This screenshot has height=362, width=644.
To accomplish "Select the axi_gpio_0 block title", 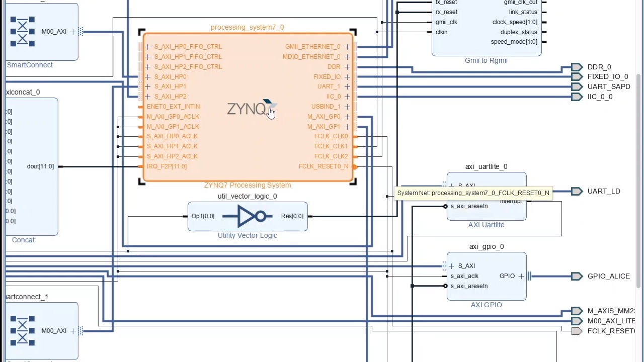I will [x=487, y=246].
